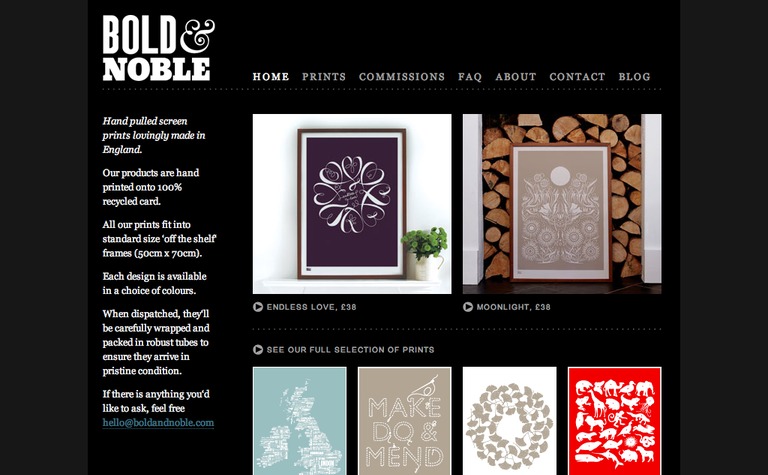Screen dimensions: 768x475
Task: Click arrow icon beside Moonlight
Action: pos(468,307)
